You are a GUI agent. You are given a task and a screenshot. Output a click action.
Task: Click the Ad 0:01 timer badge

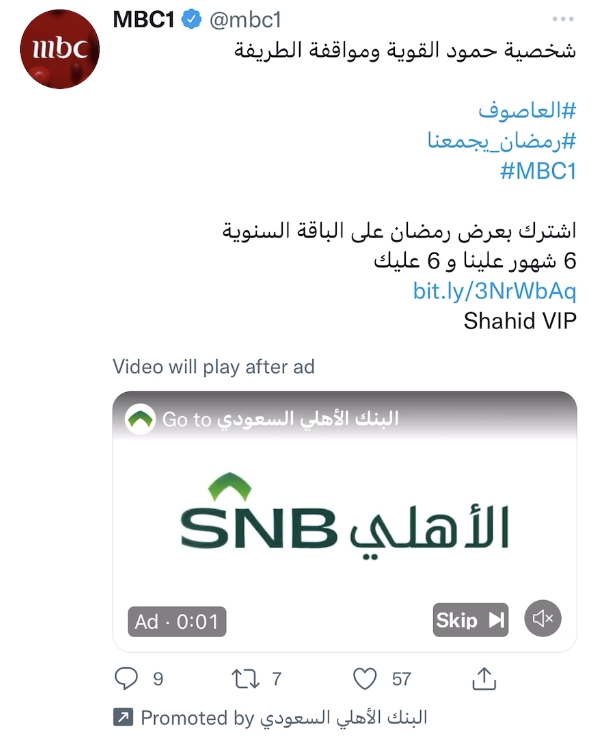(x=177, y=622)
